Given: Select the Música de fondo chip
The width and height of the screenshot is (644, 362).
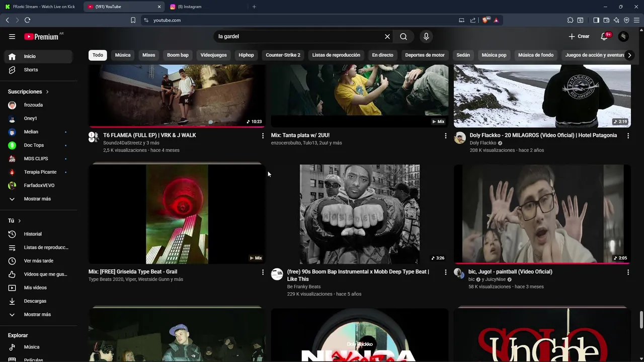Looking at the screenshot, I should [536, 55].
